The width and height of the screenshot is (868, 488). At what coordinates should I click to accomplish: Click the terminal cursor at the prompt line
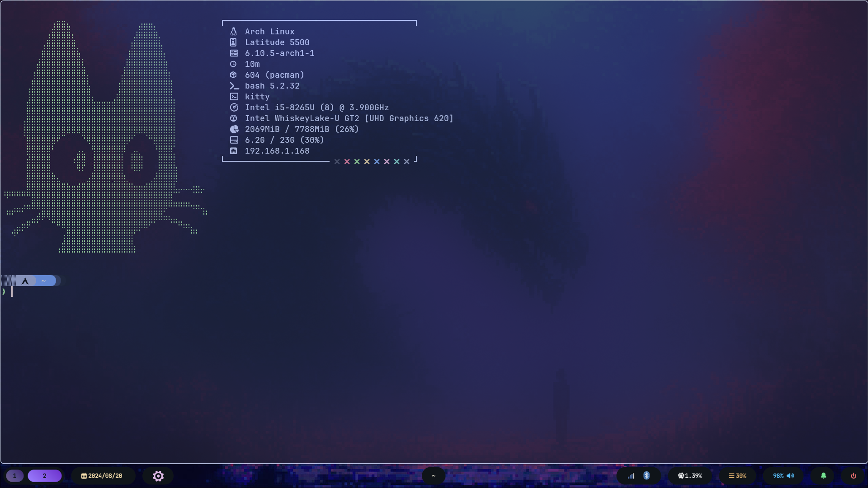(12, 291)
